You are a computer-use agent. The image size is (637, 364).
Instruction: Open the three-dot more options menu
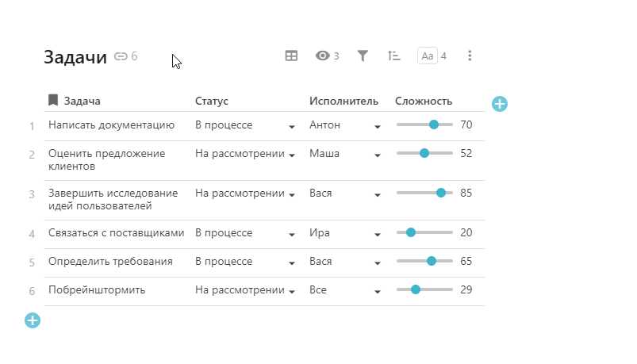click(470, 56)
